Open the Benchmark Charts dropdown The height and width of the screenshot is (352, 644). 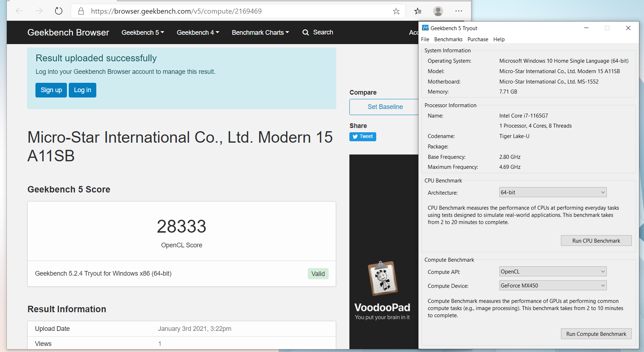(260, 33)
